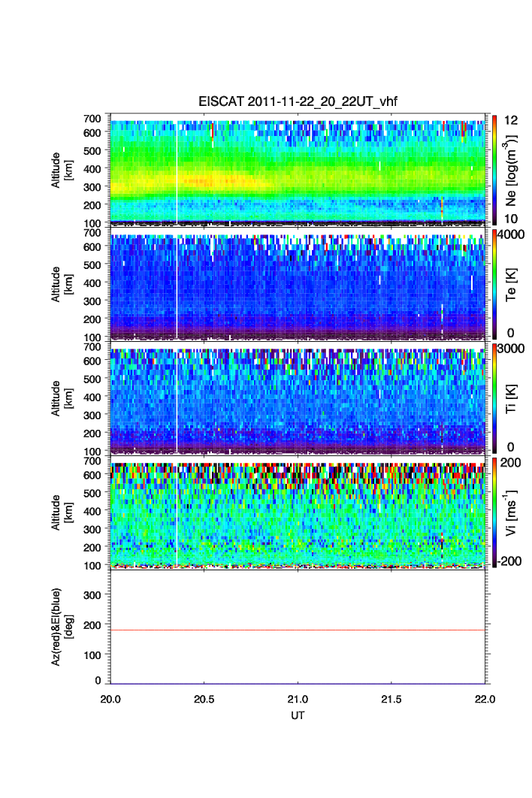Click the Ti colorbar gradient strip
Screen dimensions: 532x798
[x=494, y=398]
